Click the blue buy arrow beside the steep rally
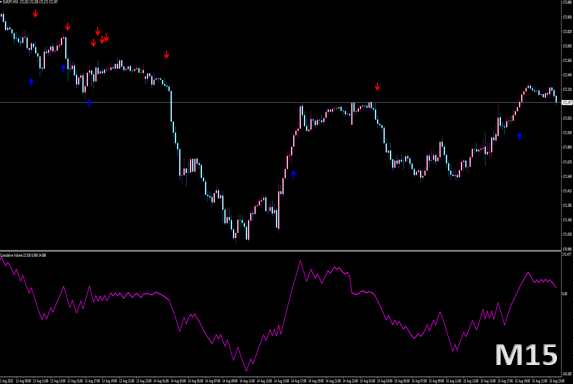 293,175
